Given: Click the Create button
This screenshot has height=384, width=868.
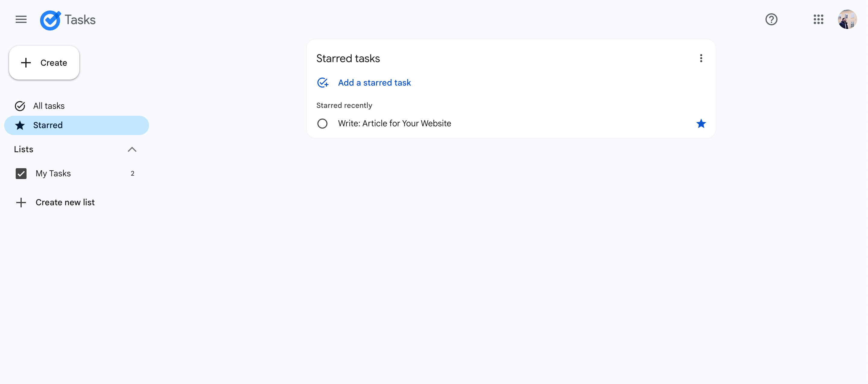Looking at the screenshot, I should (44, 63).
